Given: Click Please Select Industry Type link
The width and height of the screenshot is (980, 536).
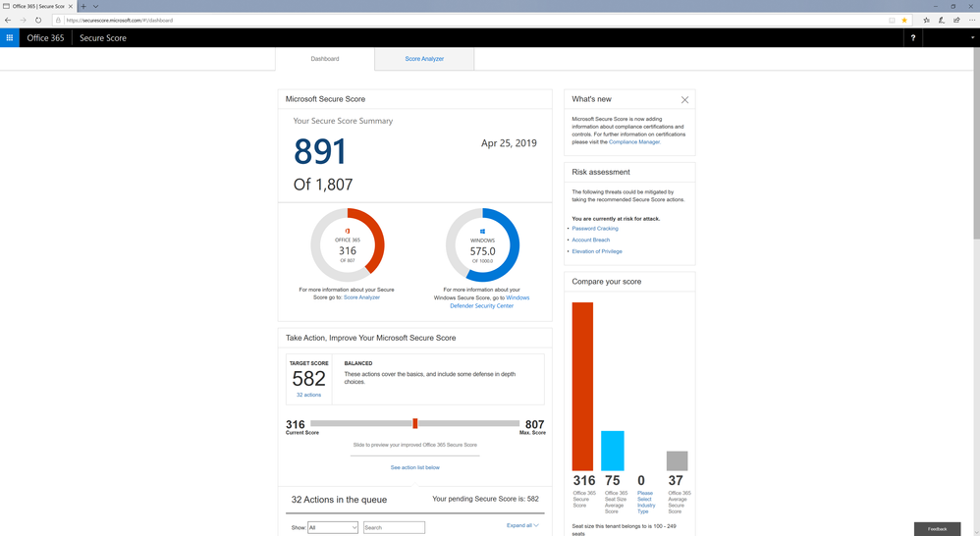Looking at the screenshot, I should 645,503.
